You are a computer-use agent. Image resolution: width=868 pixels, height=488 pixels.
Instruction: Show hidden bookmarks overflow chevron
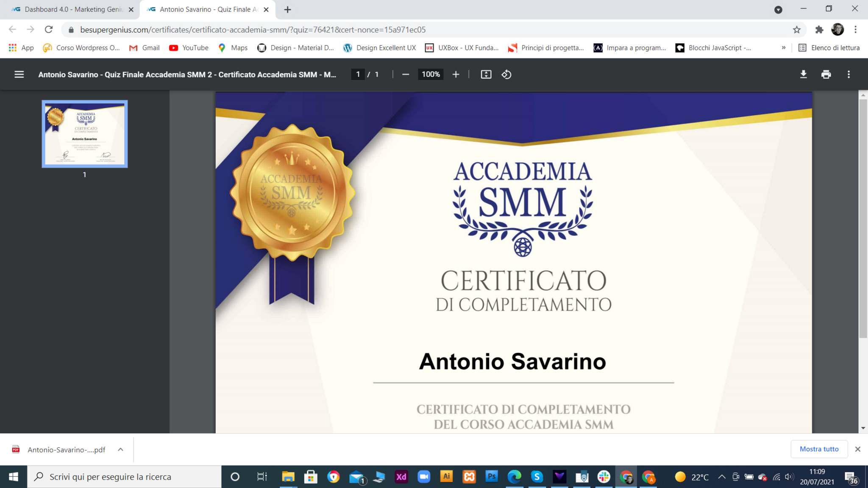pyautogui.click(x=784, y=48)
